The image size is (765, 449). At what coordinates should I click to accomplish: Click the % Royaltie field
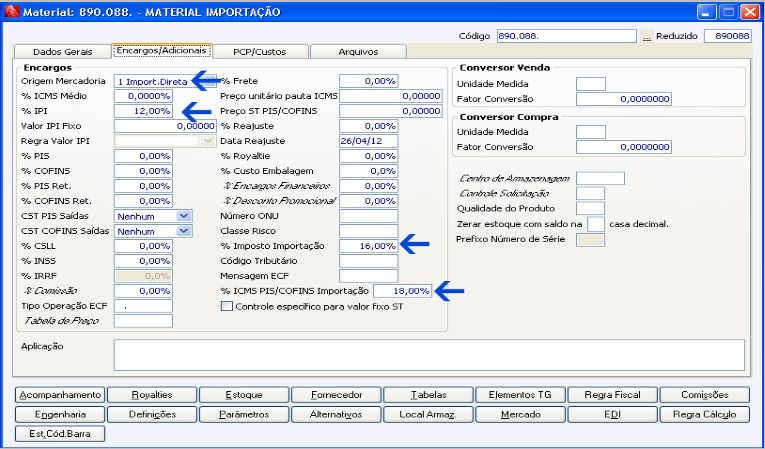point(368,156)
